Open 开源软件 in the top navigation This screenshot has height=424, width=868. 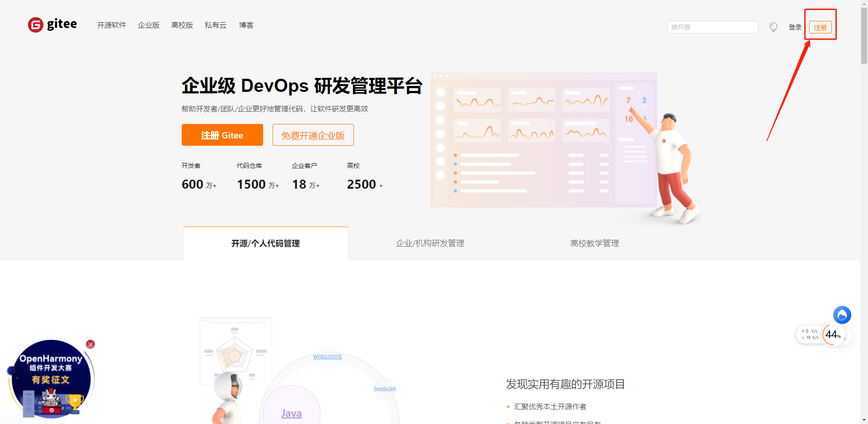click(112, 25)
